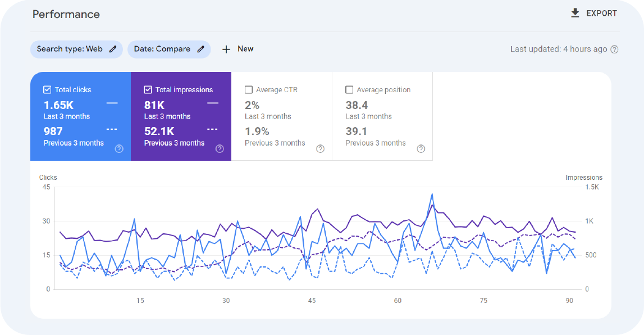Open help icon in Total clicks card
This screenshot has height=335, width=644.
[119, 149]
